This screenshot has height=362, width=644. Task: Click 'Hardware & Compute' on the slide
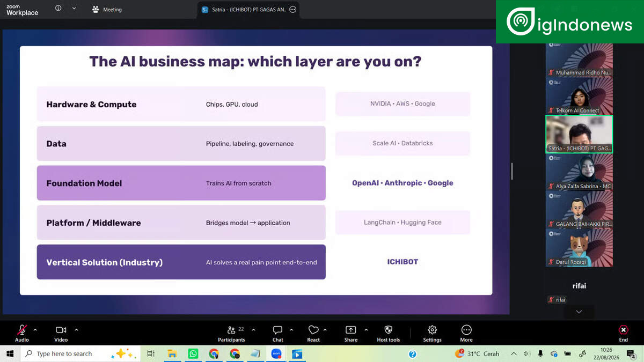coord(91,105)
